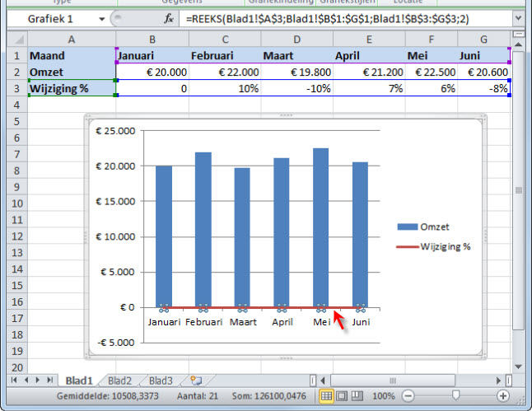Image resolution: width=532 pixels, height=411 pixels.
Task: Click the cell with € 19.800
Action: [x=296, y=72]
